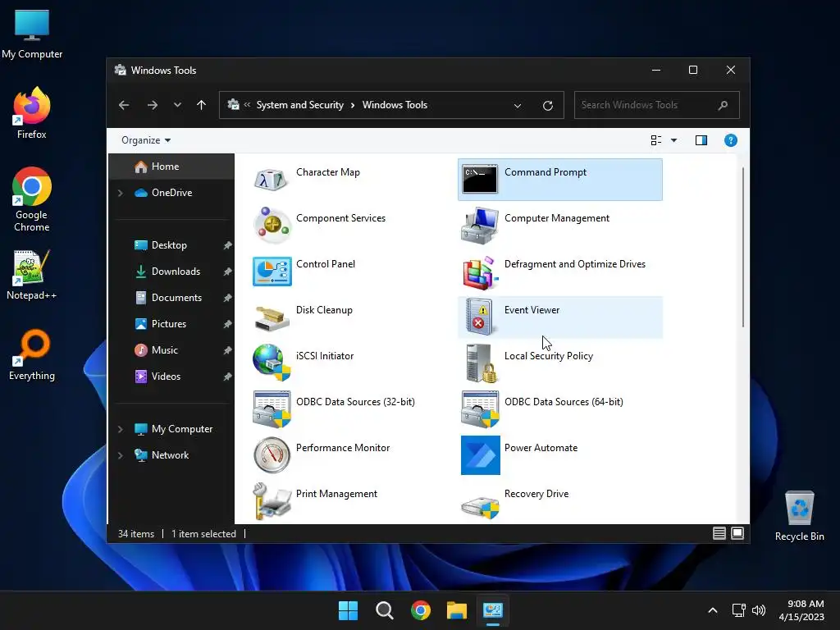Click the file list vertical scrollbar
This screenshot has width=840, height=630.
click(x=743, y=247)
